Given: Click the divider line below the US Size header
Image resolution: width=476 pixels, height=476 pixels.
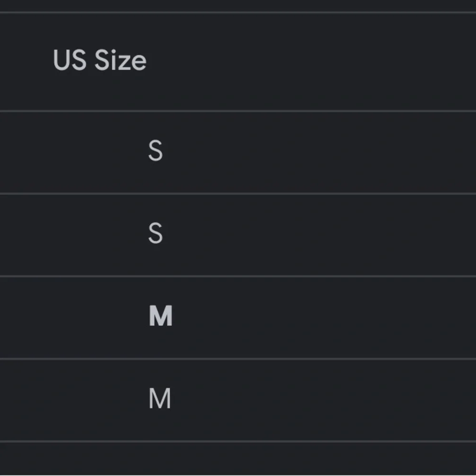Looking at the screenshot, I should (x=238, y=111).
